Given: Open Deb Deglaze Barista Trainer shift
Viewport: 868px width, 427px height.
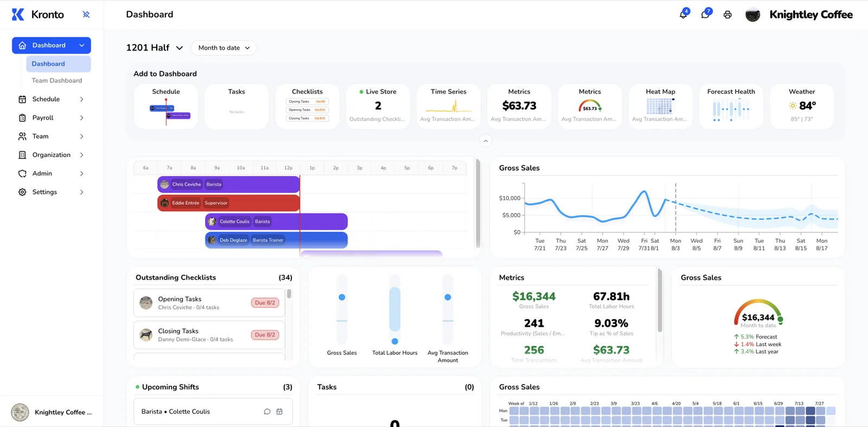Looking at the screenshot, I should click(276, 240).
